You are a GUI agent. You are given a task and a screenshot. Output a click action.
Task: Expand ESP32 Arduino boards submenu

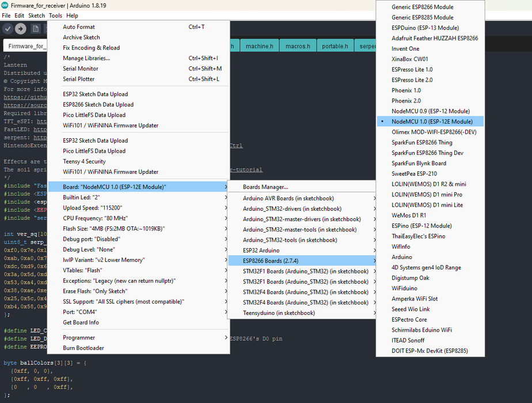tap(302, 250)
